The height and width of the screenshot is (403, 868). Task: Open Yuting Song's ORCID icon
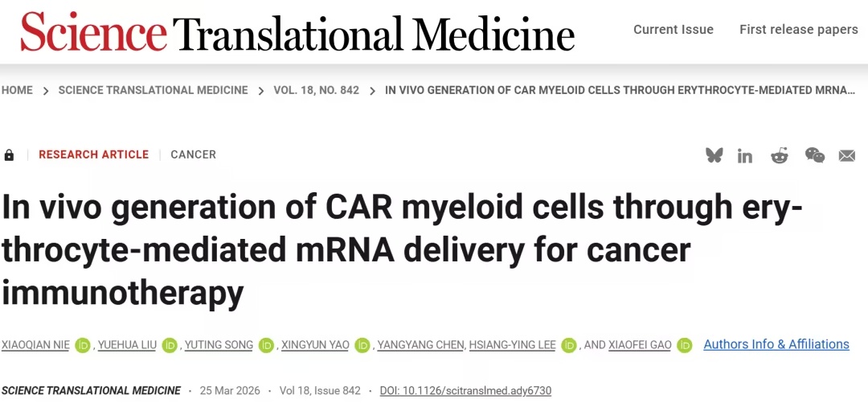[x=267, y=345]
